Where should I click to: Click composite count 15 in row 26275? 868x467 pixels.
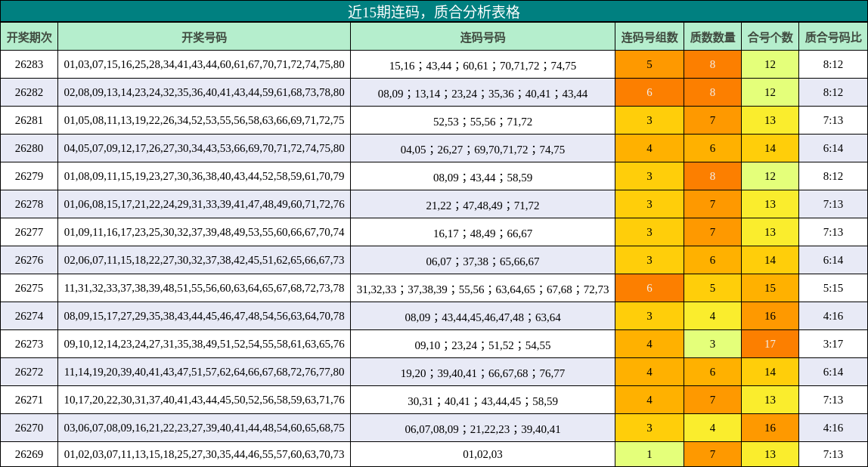[770, 288]
